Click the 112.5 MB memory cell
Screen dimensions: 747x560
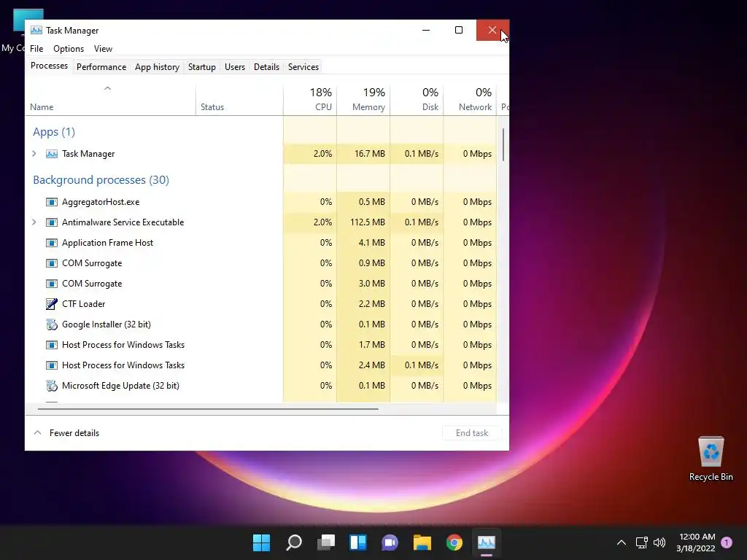coord(363,222)
